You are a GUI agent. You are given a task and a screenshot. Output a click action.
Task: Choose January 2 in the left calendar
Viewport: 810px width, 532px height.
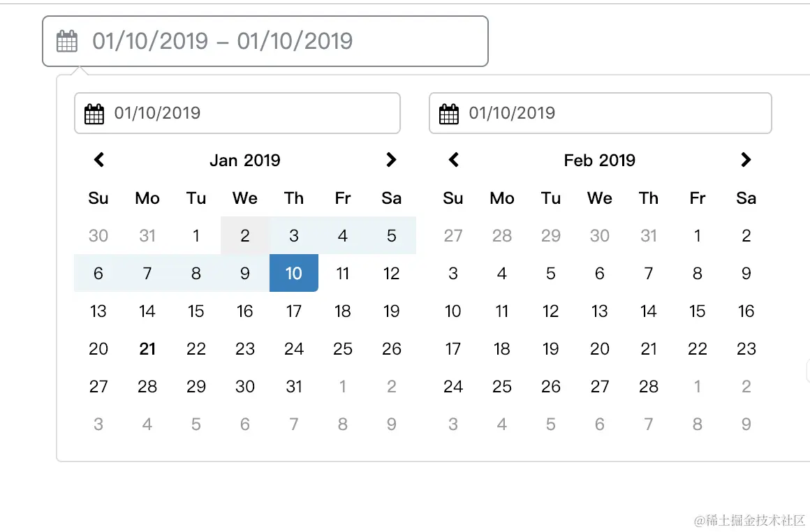[245, 235]
